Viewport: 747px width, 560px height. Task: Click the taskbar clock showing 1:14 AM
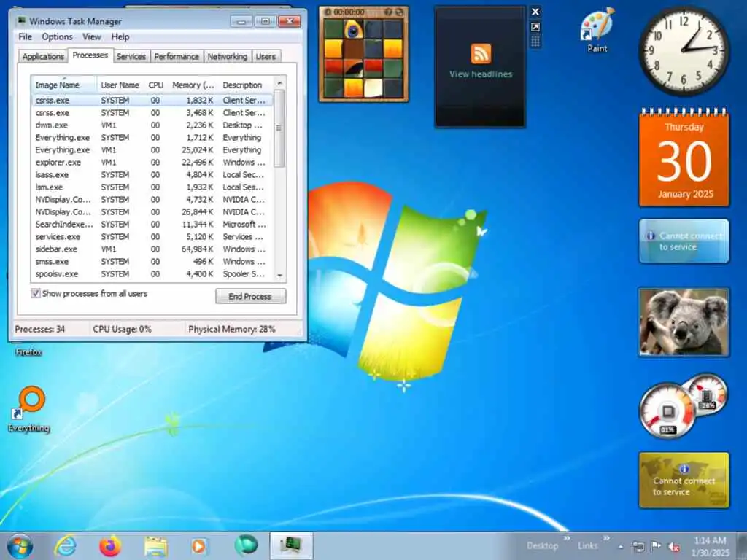point(710,546)
